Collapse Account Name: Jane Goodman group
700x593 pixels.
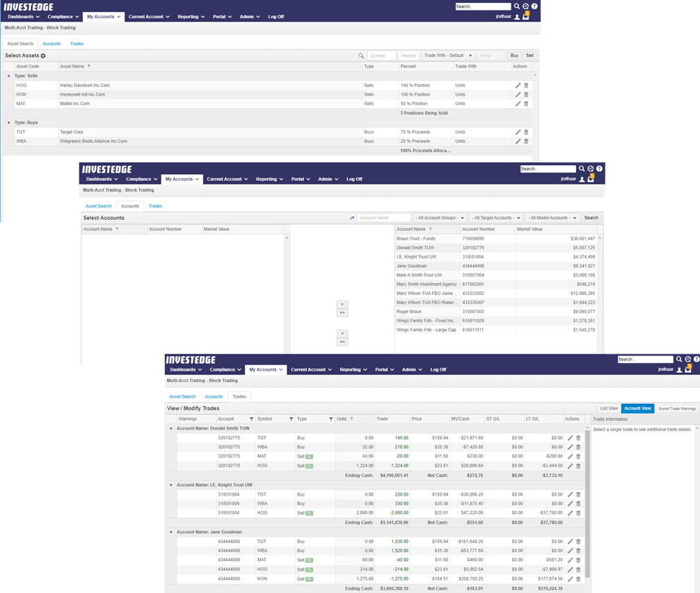click(x=171, y=532)
